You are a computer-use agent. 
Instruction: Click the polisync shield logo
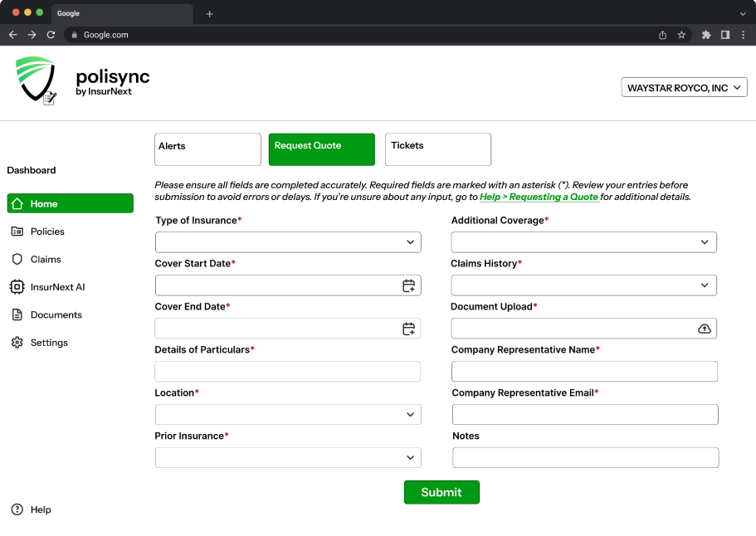(37, 80)
